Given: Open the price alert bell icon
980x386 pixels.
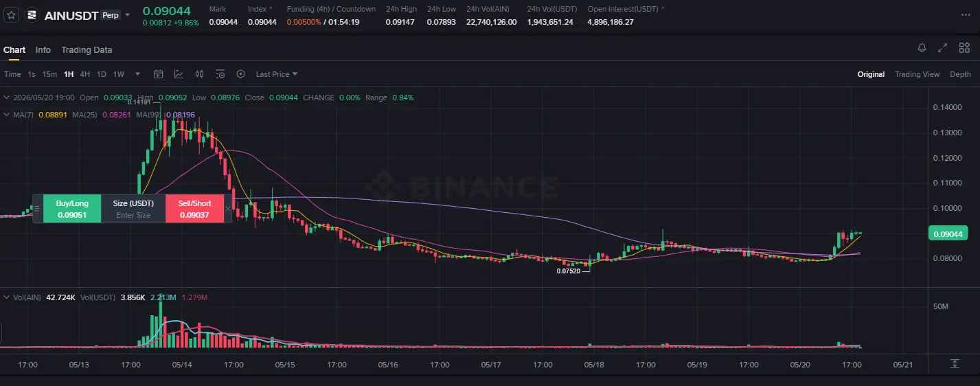Looking at the screenshot, I should tap(922, 47).
